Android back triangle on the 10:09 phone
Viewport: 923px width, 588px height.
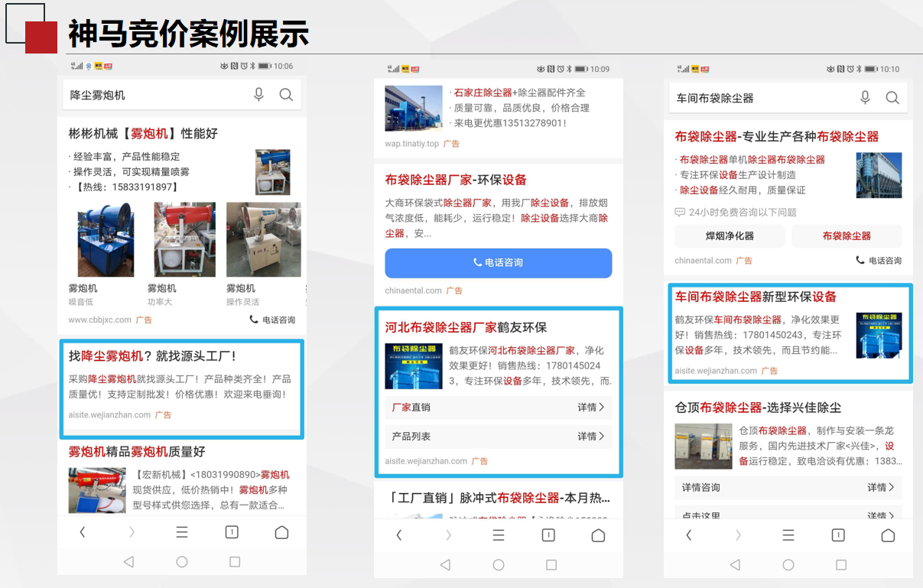(x=445, y=565)
